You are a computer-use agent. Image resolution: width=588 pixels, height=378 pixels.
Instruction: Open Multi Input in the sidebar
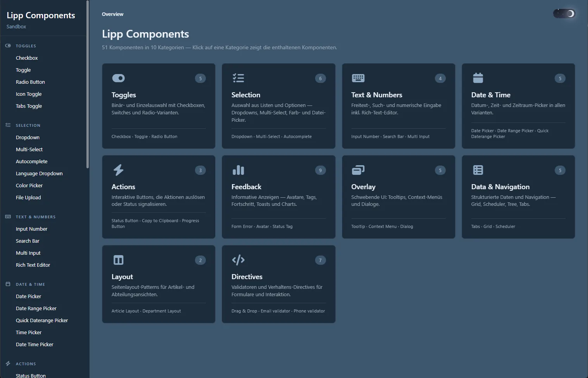tap(28, 253)
